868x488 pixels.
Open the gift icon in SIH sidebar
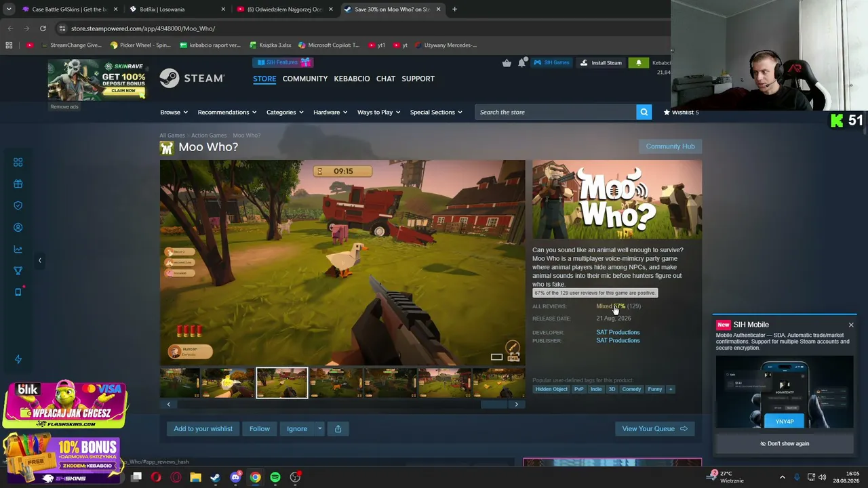click(x=18, y=184)
